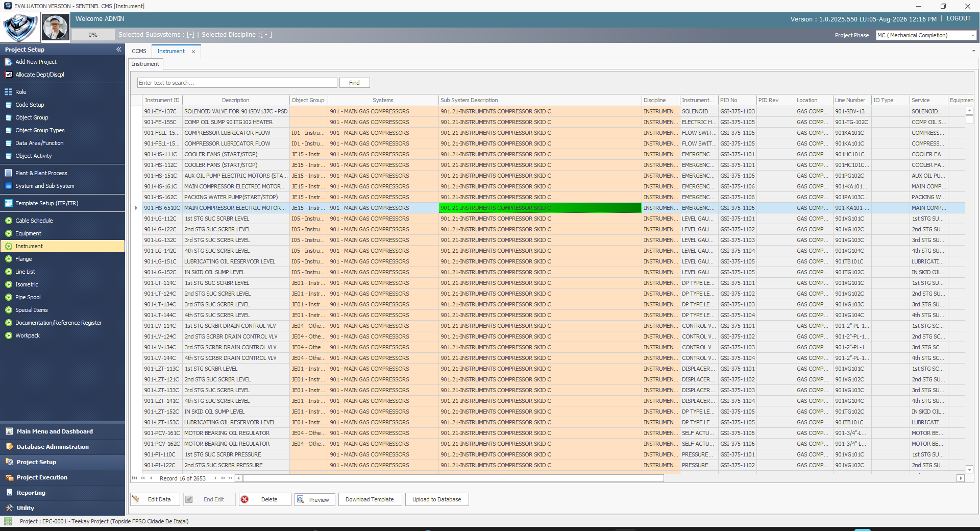Click Plant & Plant Process icon
This screenshot has width=980, height=531.
coord(9,173)
